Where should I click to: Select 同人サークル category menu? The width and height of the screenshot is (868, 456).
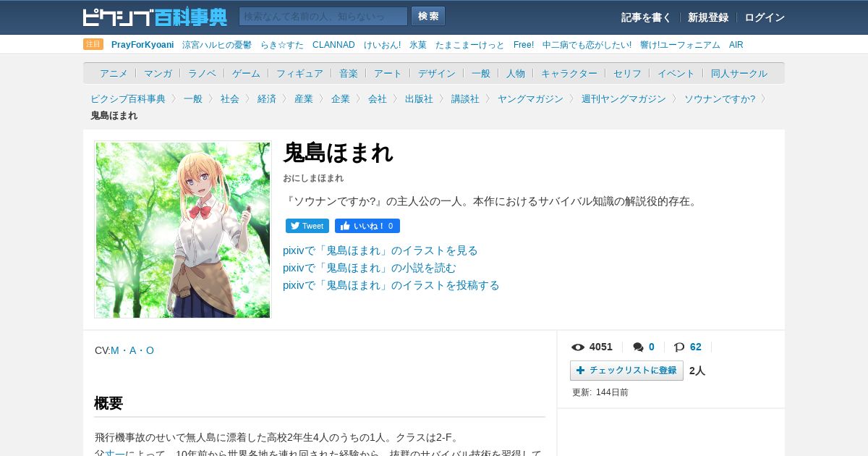739,73
